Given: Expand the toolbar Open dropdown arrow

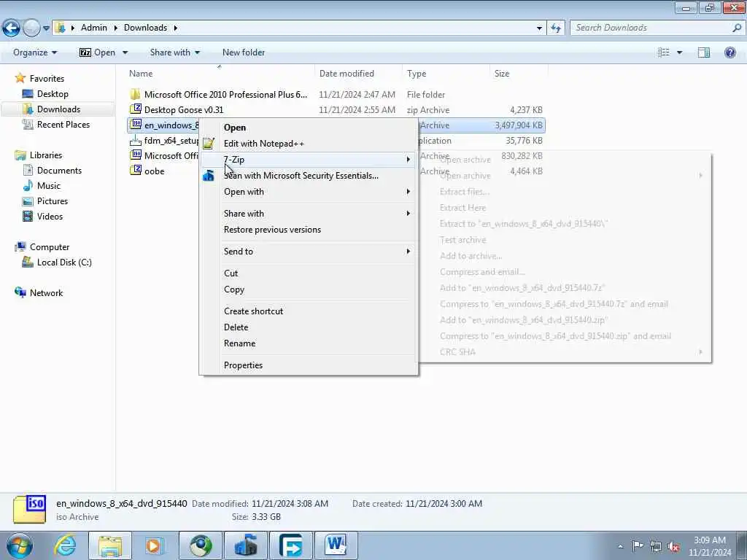Looking at the screenshot, I should 125,52.
